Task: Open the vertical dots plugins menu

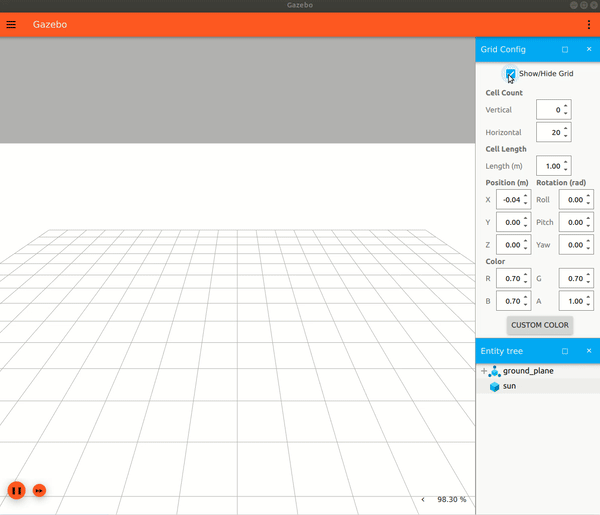Action: click(x=589, y=24)
